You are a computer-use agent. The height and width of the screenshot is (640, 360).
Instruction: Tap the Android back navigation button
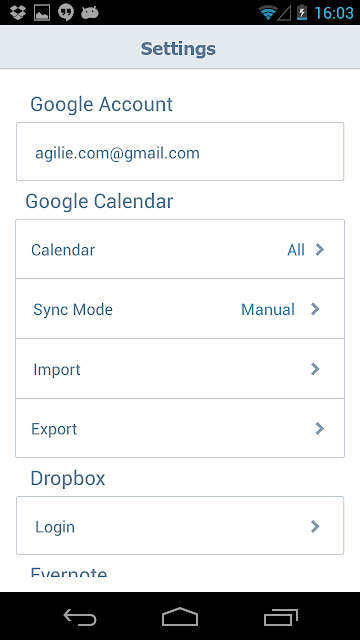pos(80,617)
